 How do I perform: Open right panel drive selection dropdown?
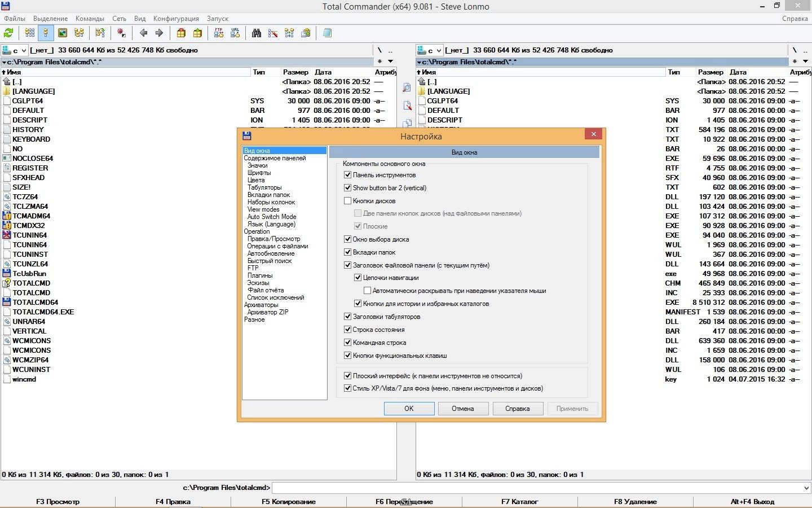pos(430,50)
